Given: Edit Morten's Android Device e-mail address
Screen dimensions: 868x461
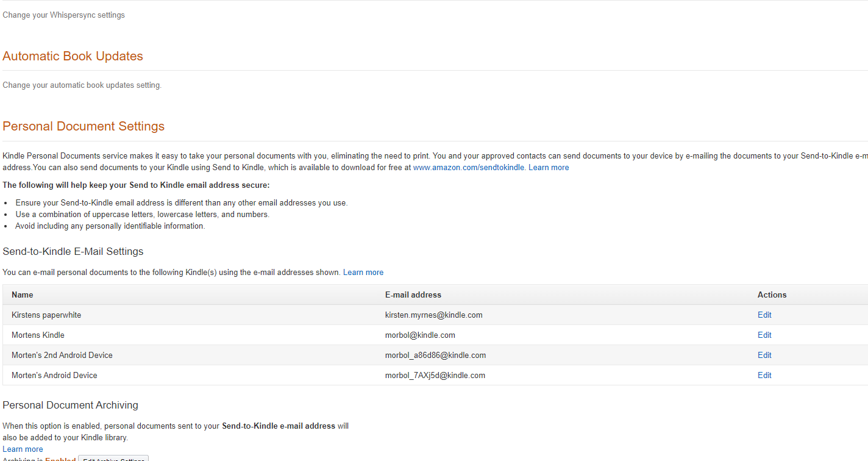Looking at the screenshot, I should pyautogui.click(x=764, y=375).
